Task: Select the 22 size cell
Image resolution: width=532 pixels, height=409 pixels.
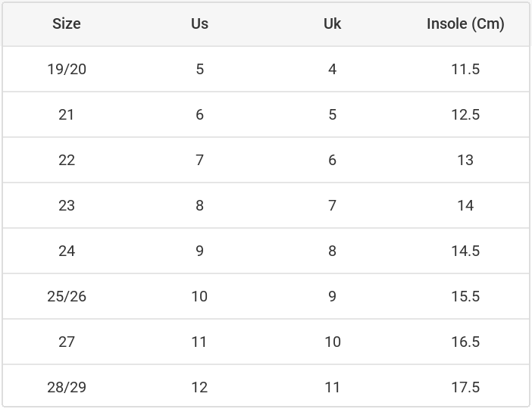Action: [67, 160]
